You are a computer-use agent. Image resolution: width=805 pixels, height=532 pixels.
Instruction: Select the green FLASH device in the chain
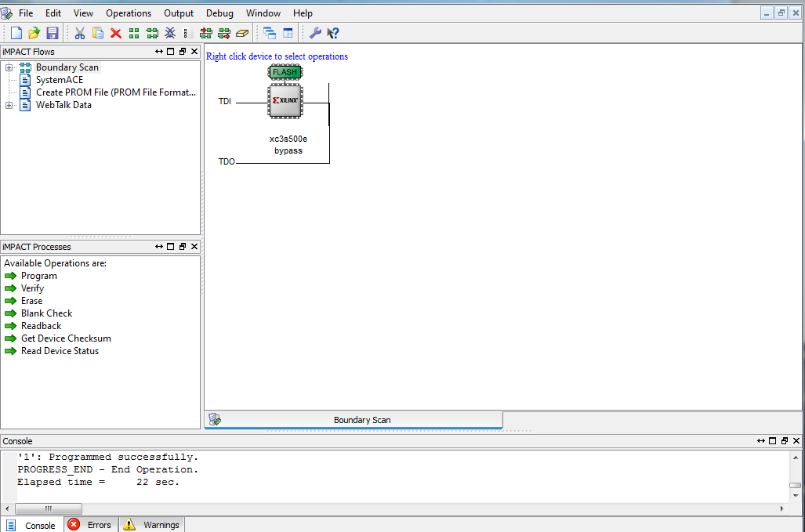pos(285,72)
